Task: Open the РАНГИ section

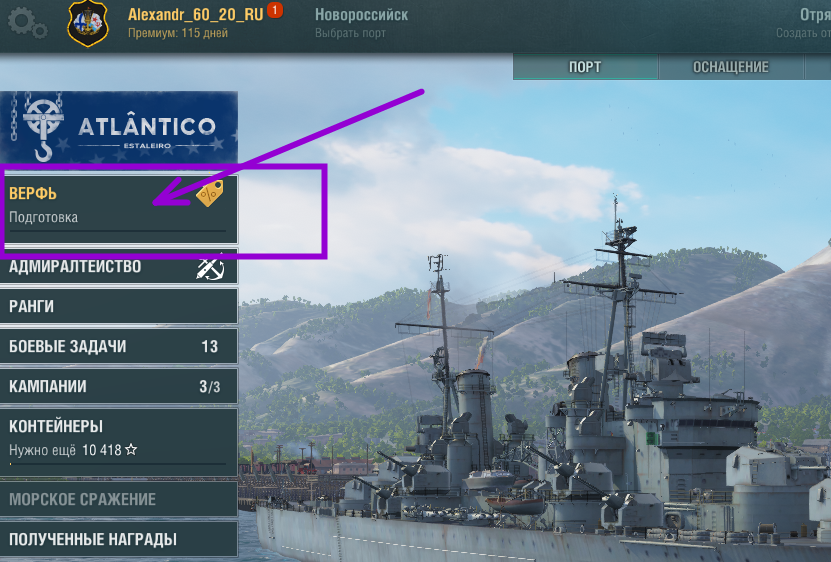Action: click(x=119, y=306)
